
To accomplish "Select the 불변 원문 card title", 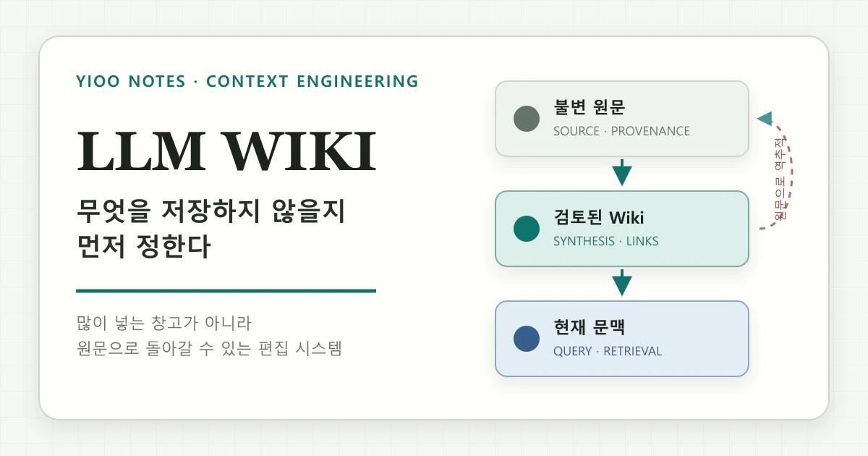I will click(589, 108).
